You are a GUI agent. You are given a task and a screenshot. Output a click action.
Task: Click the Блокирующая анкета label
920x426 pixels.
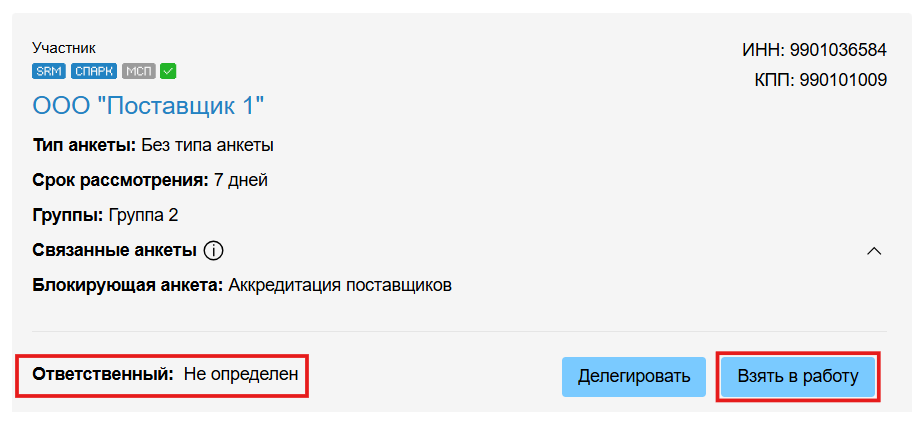[x=127, y=285]
